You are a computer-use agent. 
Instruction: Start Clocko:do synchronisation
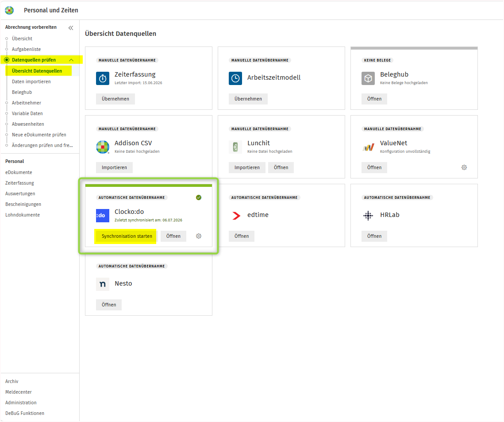pyautogui.click(x=127, y=236)
